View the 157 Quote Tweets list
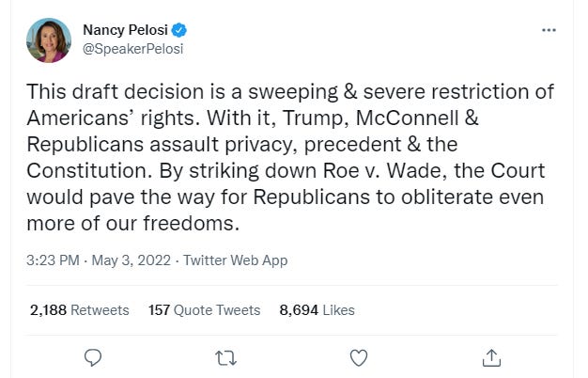The height and width of the screenshot is (378, 588). click(205, 309)
